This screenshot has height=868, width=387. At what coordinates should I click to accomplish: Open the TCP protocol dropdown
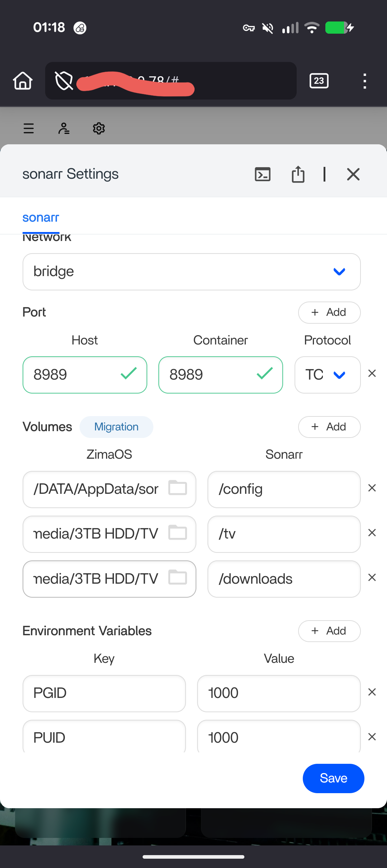(x=327, y=375)
